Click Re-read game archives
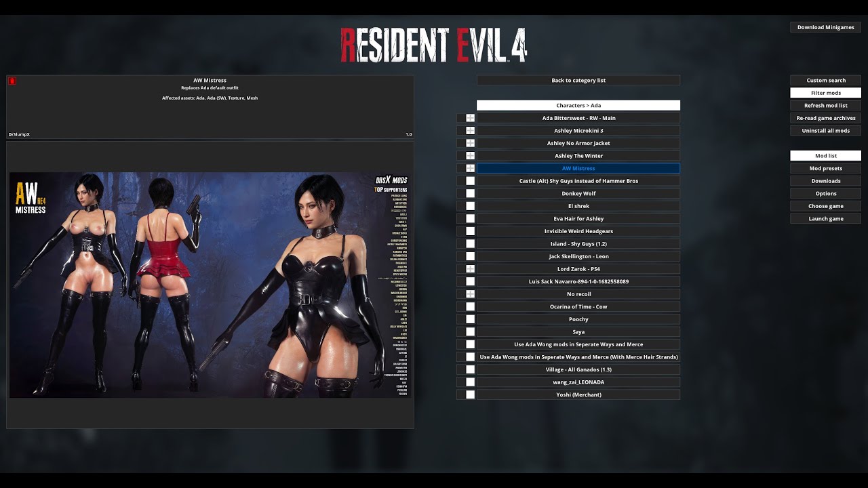The height and width of the screenshot is (488, 868). pyautogui.click(x=825, y=118)
